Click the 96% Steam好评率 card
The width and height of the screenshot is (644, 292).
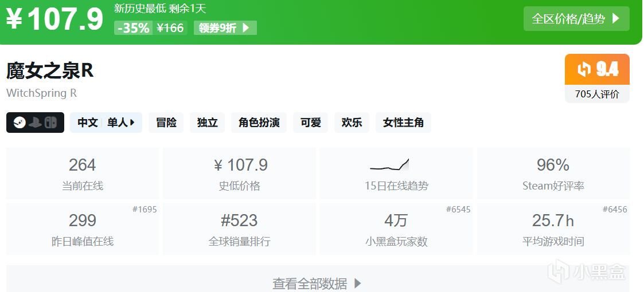pyautogui.click(x=553, y=173)
